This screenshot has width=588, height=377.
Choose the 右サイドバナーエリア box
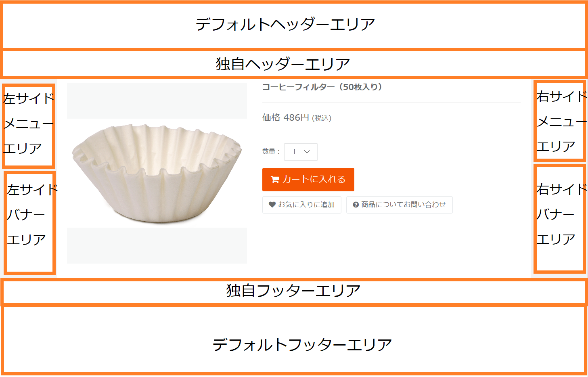tap(559, 218)
